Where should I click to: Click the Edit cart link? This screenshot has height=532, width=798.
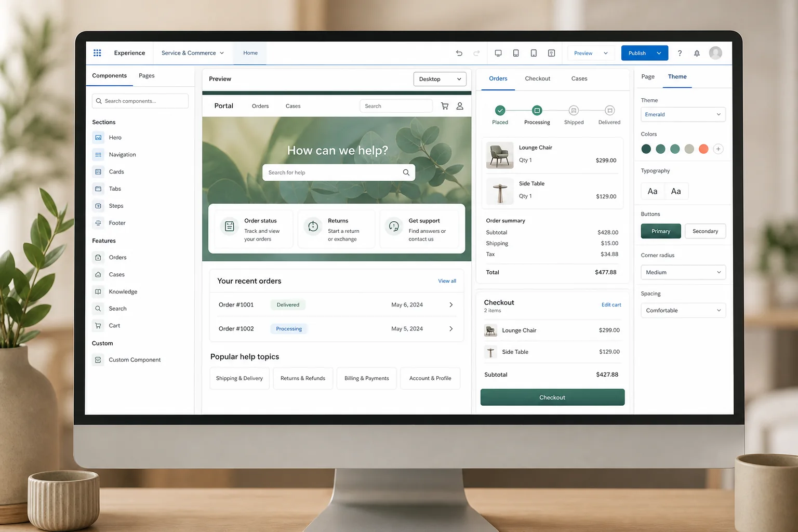611,305
